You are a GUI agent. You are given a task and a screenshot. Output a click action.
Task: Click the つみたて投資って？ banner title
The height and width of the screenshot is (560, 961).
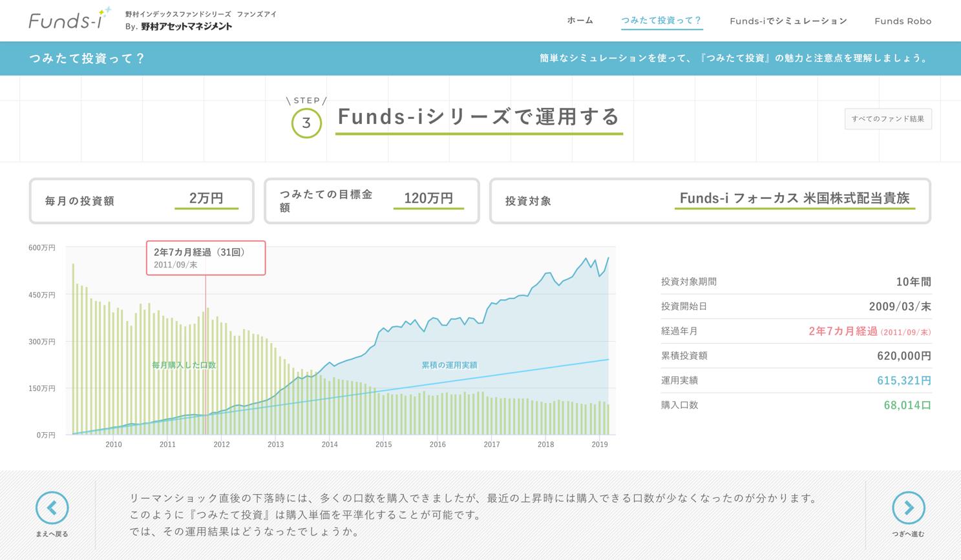click(x=87, y=58)
